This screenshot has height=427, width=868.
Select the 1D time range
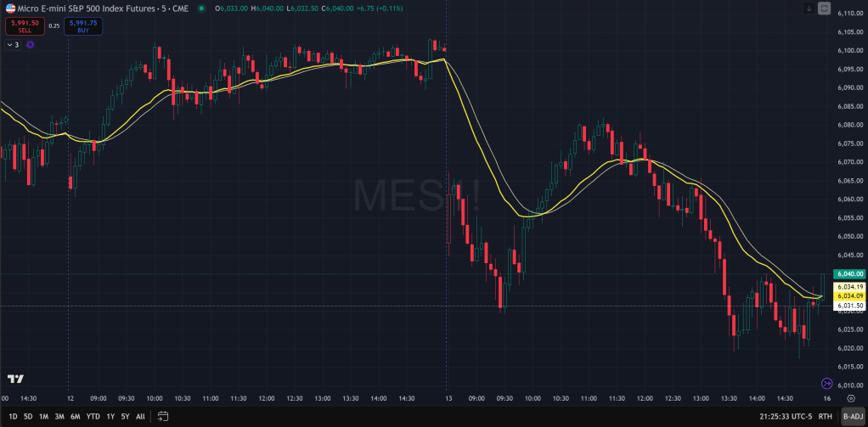pos(13,416)
